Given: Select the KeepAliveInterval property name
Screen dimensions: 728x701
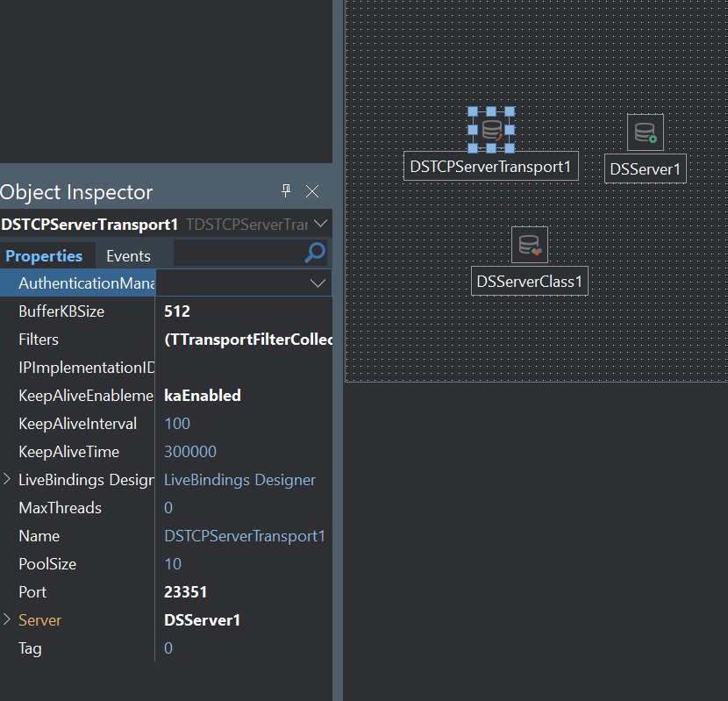Looking at the screenshot, I should point(77,424).
